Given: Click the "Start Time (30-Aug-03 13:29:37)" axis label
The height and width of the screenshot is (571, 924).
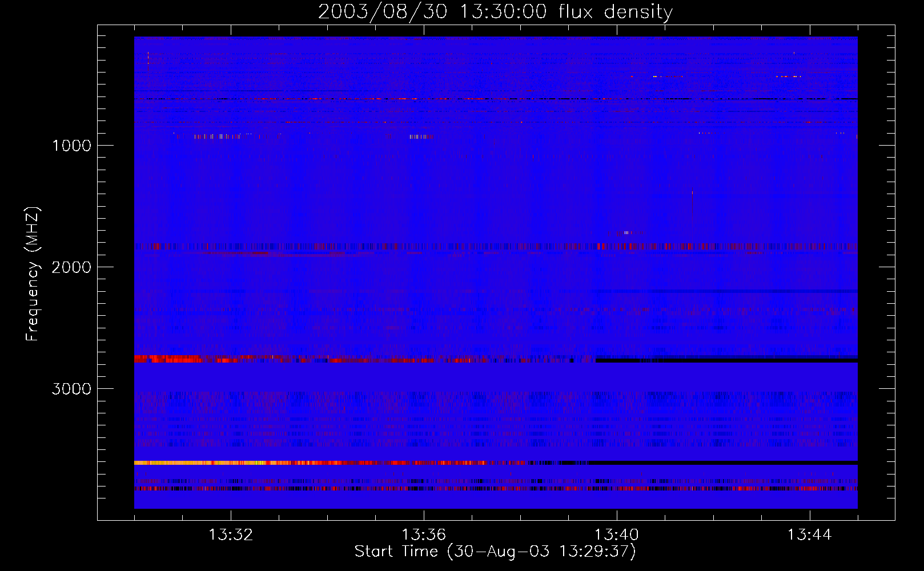Looking at the screenshot, I should click(x=495, y=552).
